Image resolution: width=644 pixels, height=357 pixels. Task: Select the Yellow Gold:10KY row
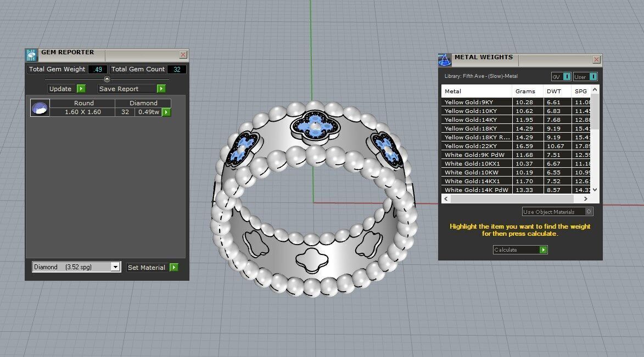516,111
